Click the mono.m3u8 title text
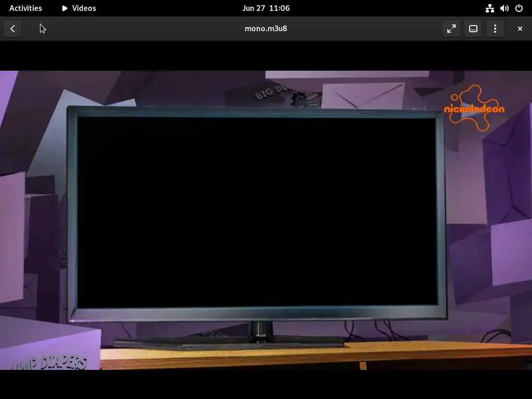Viewport: 532px width, 399px height. pyautogui.click(x=266, y=29)
